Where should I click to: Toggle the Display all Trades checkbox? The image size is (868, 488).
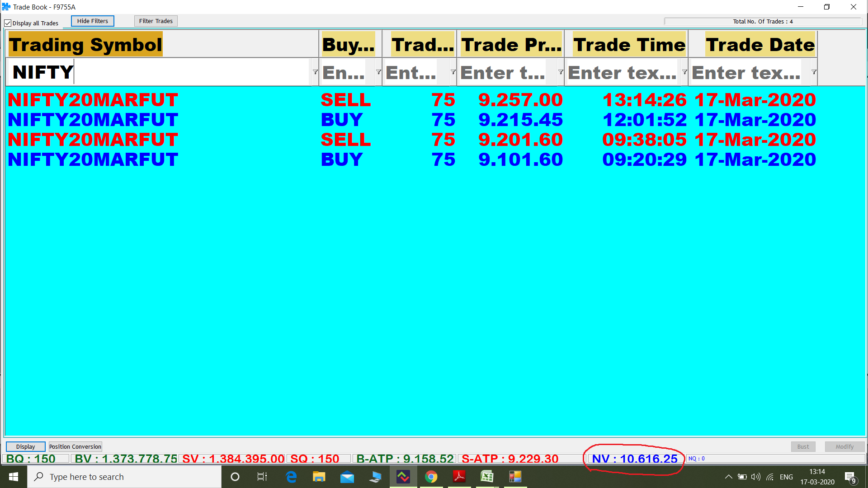tap(8, 23)
